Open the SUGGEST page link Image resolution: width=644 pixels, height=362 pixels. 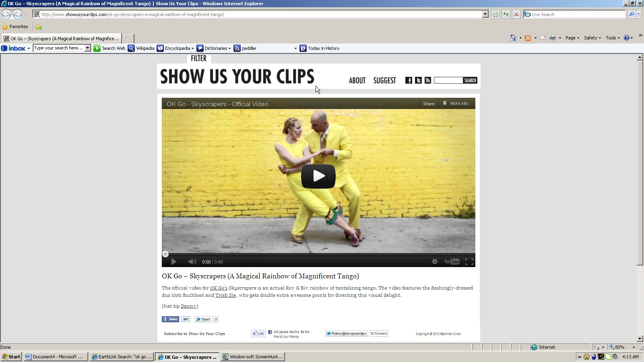384,80
